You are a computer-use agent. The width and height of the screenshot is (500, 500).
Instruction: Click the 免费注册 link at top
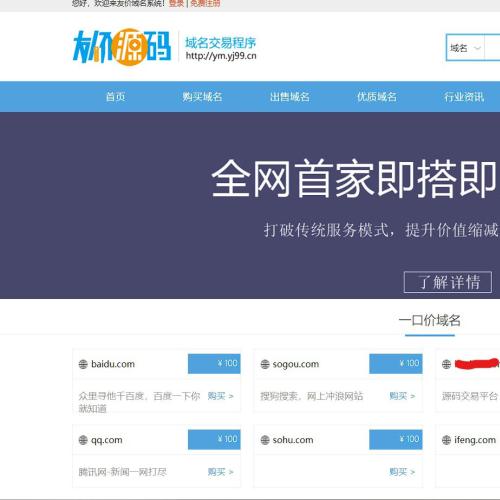coord(205,4)
